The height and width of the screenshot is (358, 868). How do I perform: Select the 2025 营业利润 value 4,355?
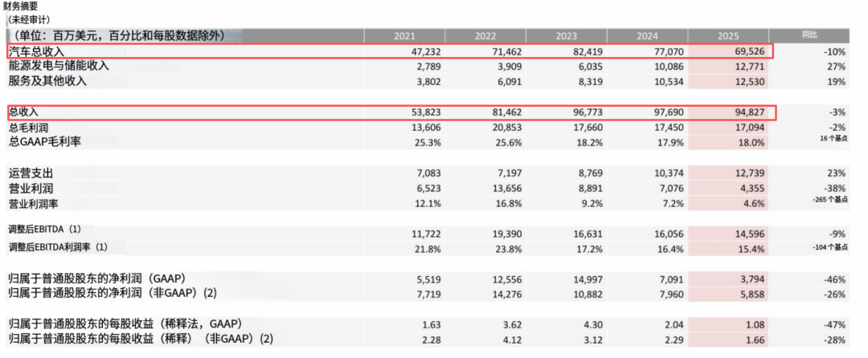(747, 189)
